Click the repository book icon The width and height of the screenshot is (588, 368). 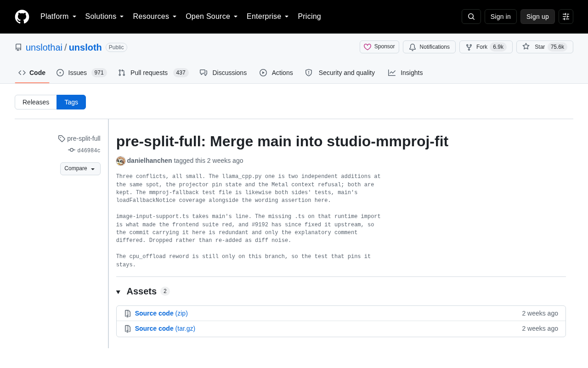(x=18, y=47)
